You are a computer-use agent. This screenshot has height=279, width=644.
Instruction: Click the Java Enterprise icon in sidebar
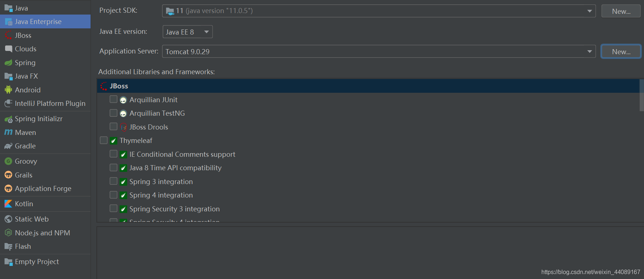pyautogui.click(x=8, y=22)
